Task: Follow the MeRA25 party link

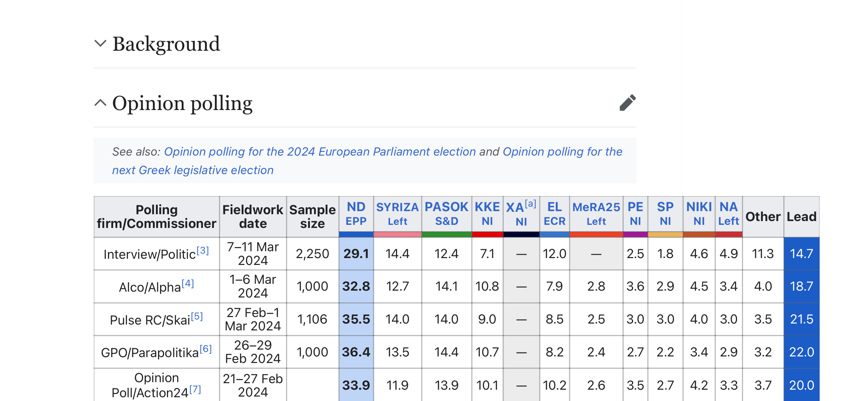Action: 596,207
